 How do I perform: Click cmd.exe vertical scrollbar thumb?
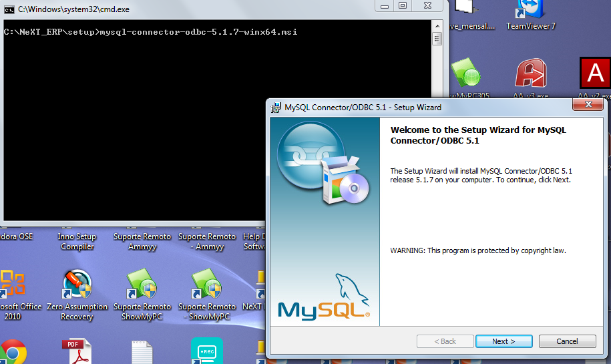pos(437,39)
